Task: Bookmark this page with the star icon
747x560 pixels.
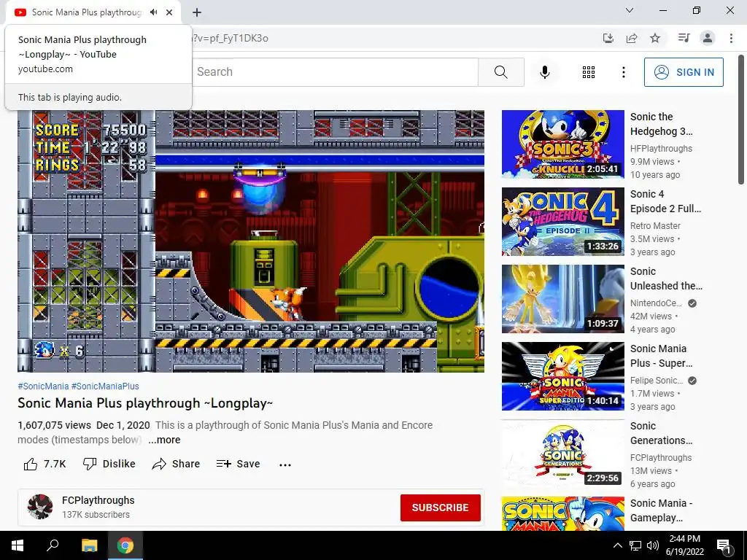Action: point(655,38)
